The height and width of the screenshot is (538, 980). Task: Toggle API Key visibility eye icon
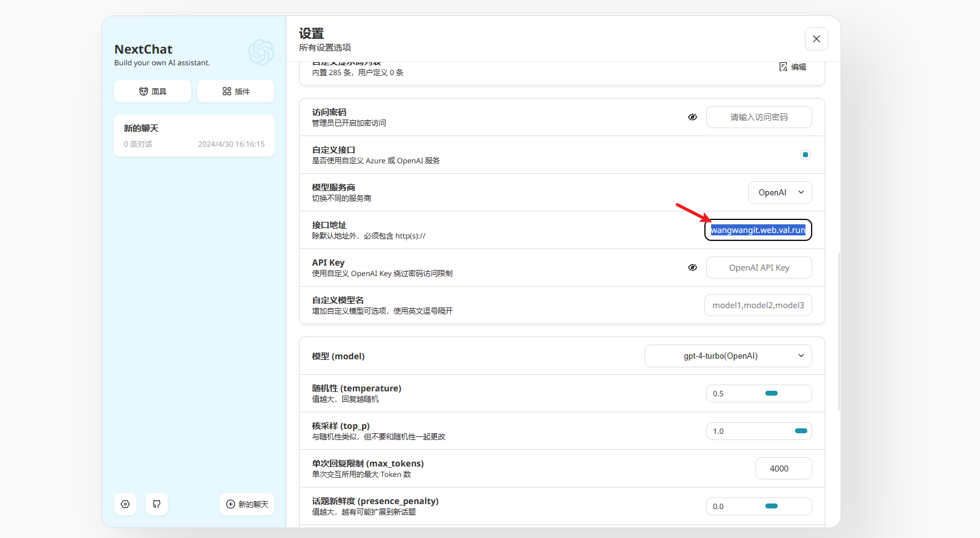tap(693, 267)
